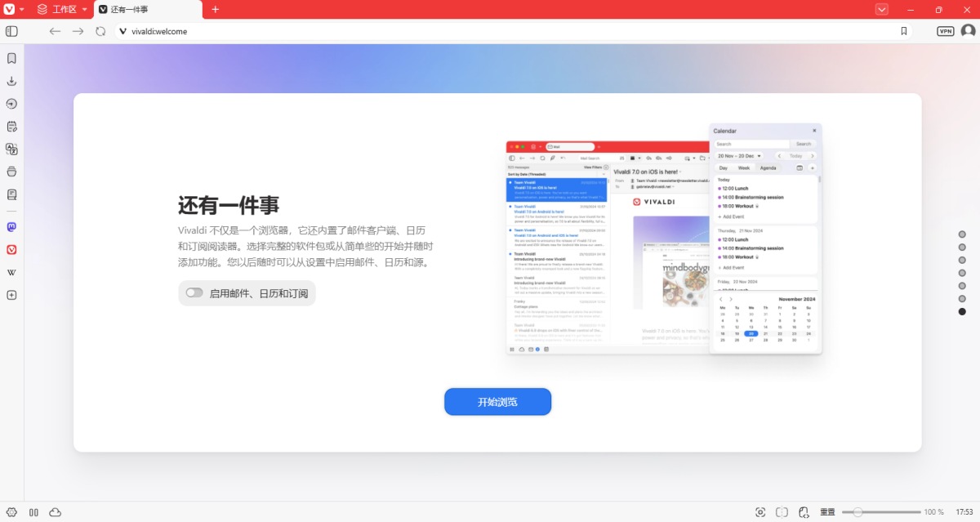Open the Downloads panel

point(11,81)
